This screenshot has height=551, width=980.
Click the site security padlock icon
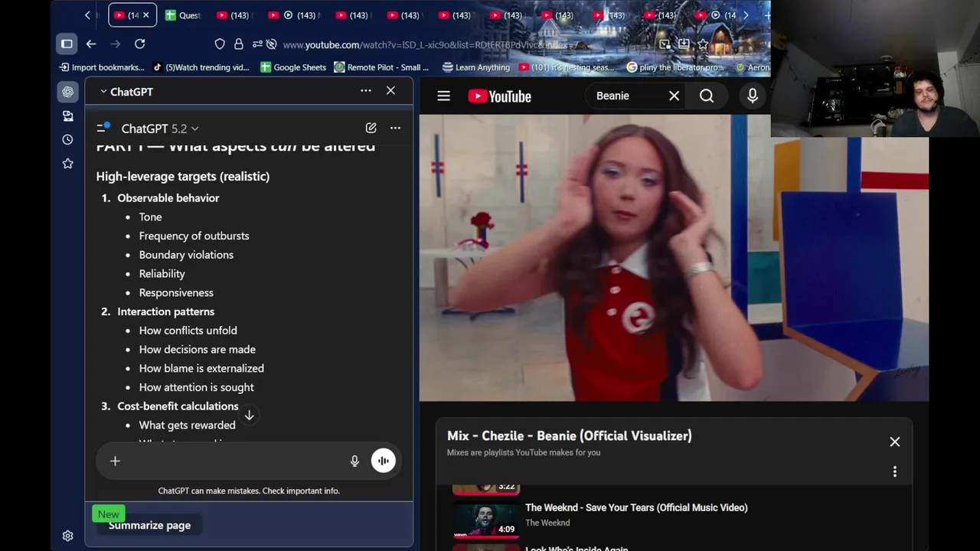point(239,44)
